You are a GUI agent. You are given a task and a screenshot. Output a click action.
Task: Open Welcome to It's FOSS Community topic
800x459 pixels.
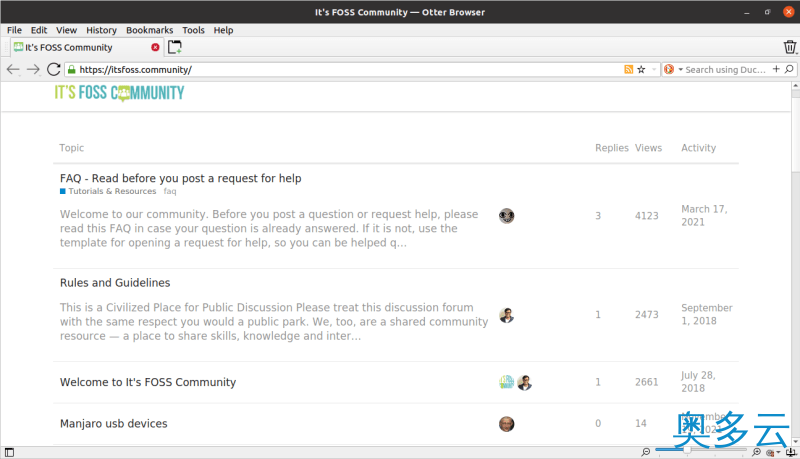(148, 382)
